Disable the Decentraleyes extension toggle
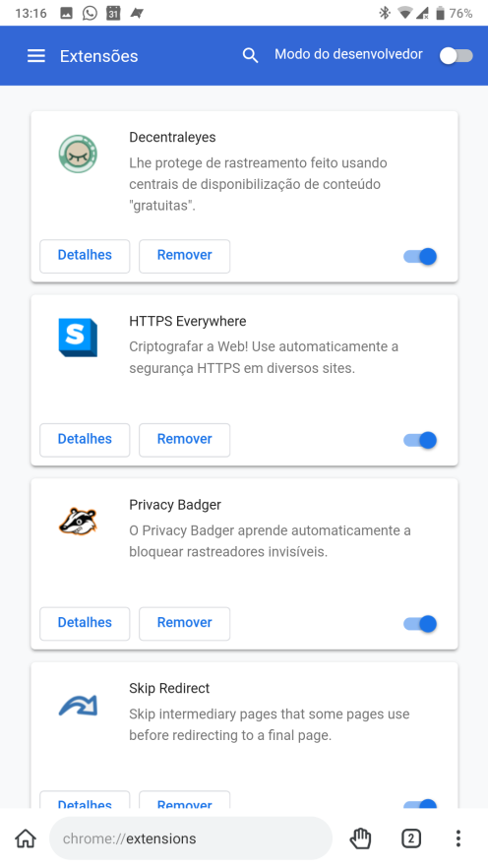Viewport: 488px width, 868px height. click(x=420, y=256)
